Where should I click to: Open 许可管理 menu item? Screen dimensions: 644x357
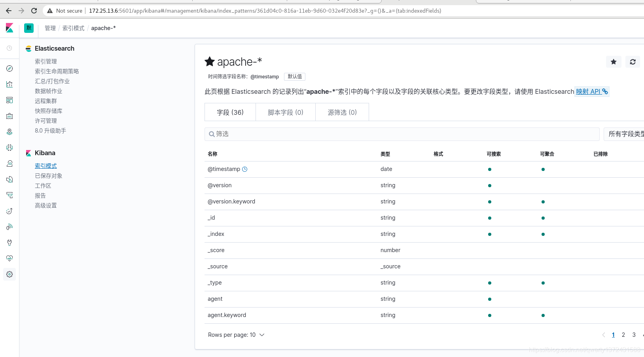pyautogui.click(x=46, y=121)
